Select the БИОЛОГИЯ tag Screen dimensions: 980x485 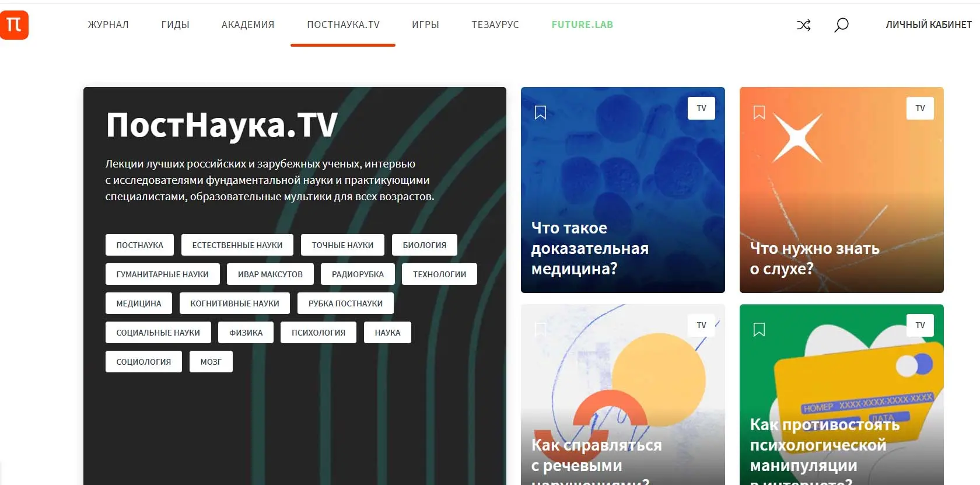tap(424, 245)
